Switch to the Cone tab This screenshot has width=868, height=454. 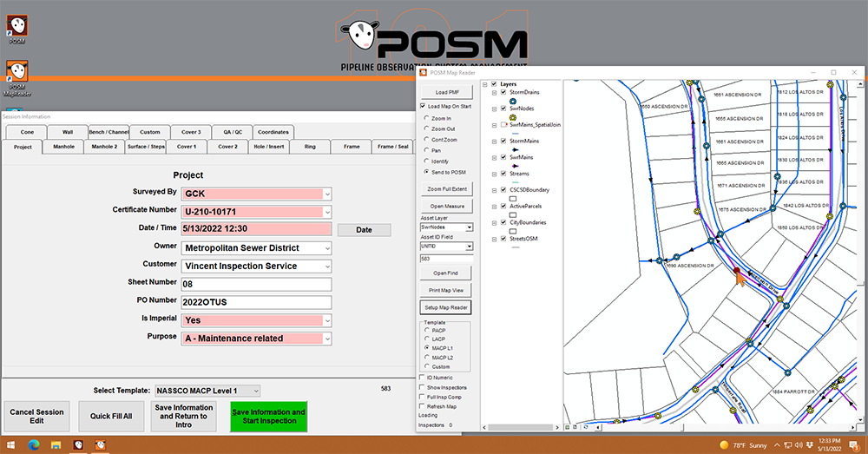tap(27, 132)
